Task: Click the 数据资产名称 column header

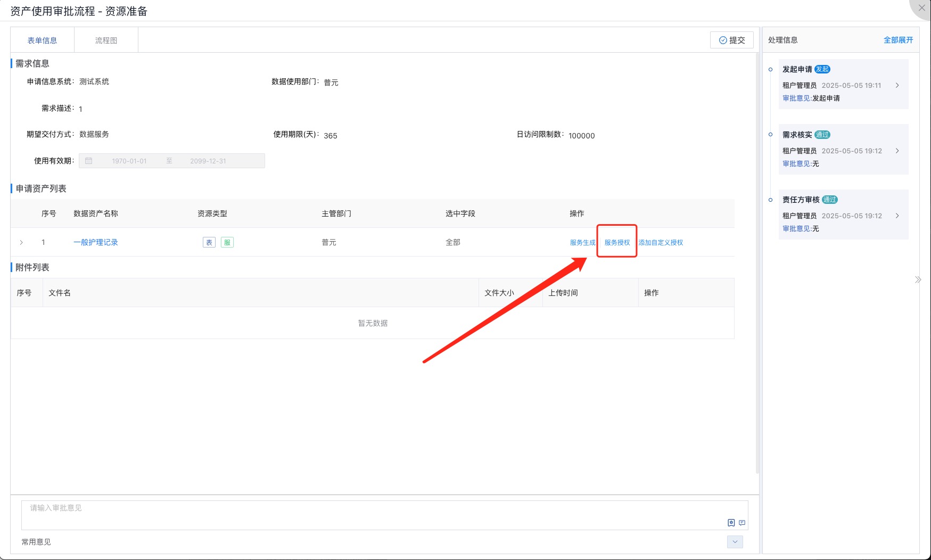Action: click(x=96, y=213)
